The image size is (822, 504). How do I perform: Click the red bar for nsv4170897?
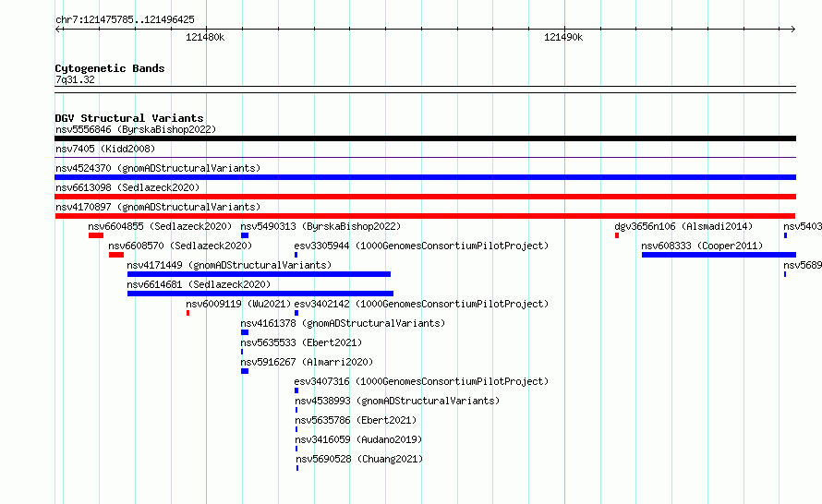[x=425, y=216]
